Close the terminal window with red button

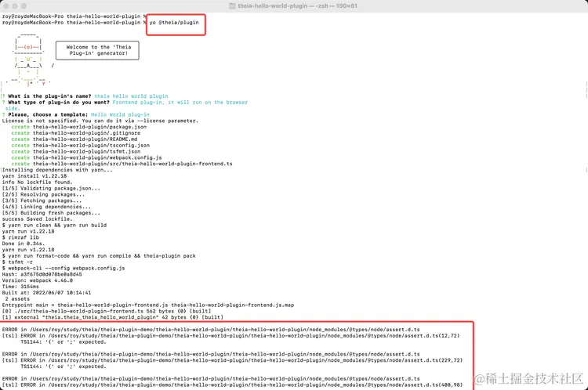tap(6, 6)
